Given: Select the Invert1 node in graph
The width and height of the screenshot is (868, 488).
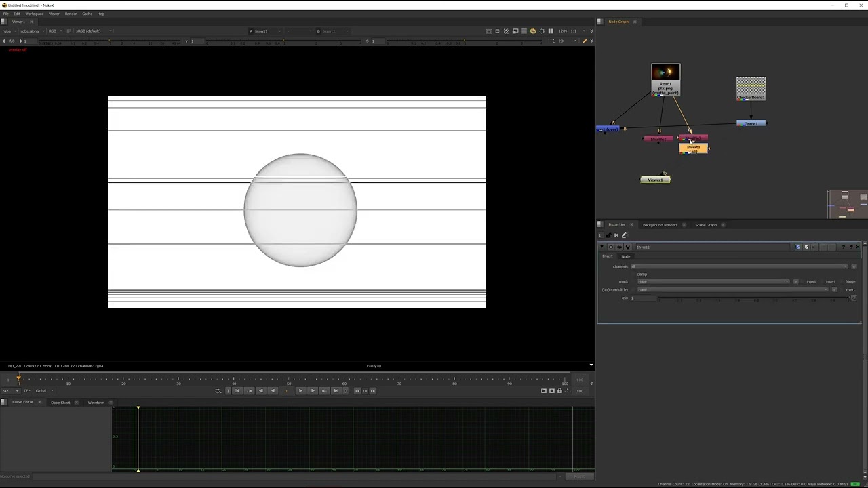Looking at the screenshot, I should (x=693, y=148).
